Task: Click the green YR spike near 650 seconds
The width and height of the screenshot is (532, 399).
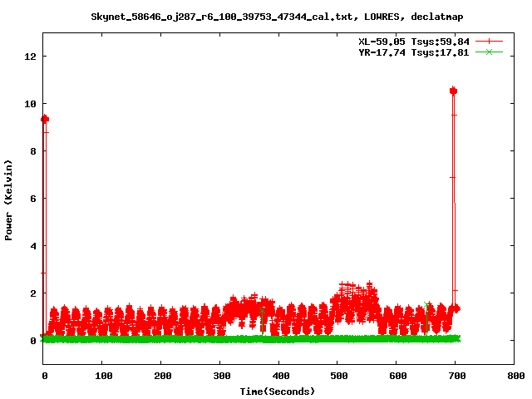Action: click(426, 304)
